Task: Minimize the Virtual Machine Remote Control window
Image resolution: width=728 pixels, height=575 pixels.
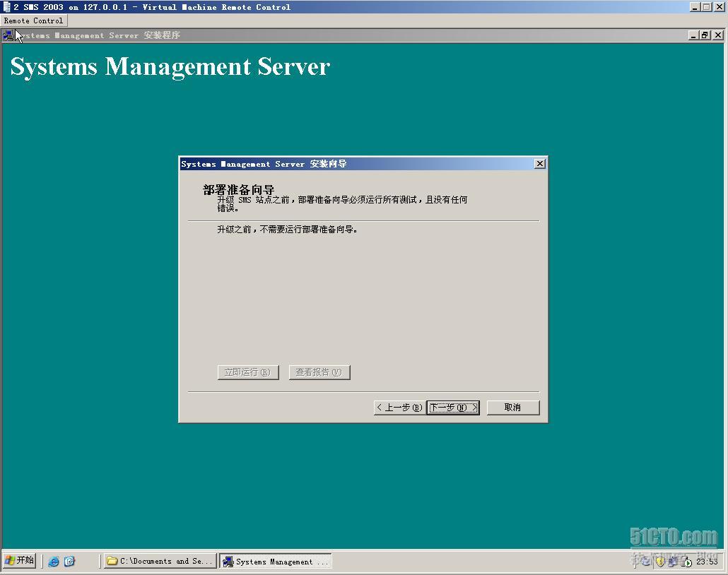Action: pos(695,7)
